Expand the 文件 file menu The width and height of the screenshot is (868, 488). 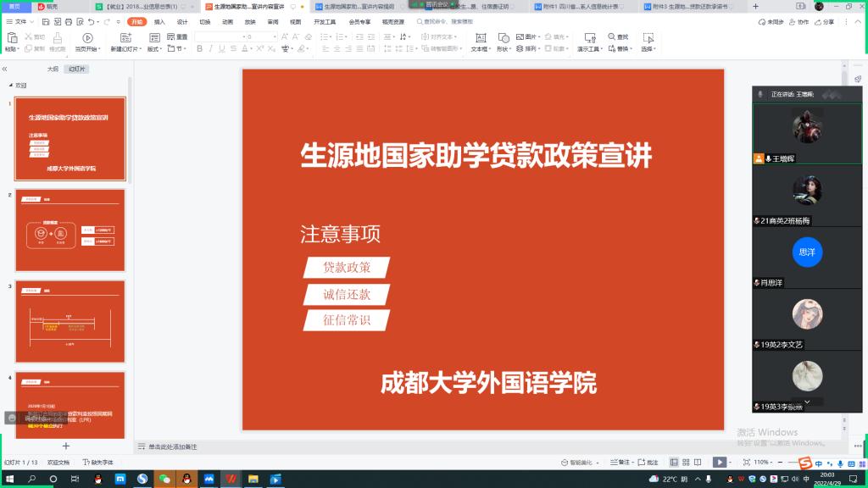pos(19,21)
